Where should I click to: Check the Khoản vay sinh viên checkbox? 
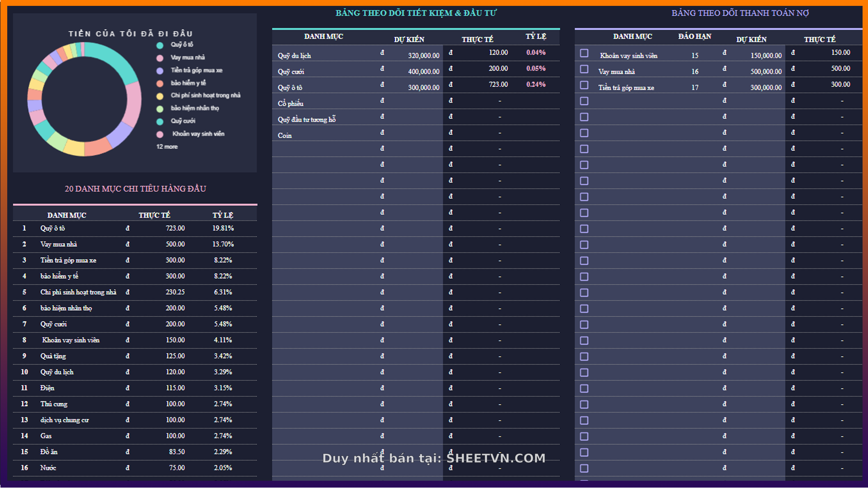coord(584,53)
